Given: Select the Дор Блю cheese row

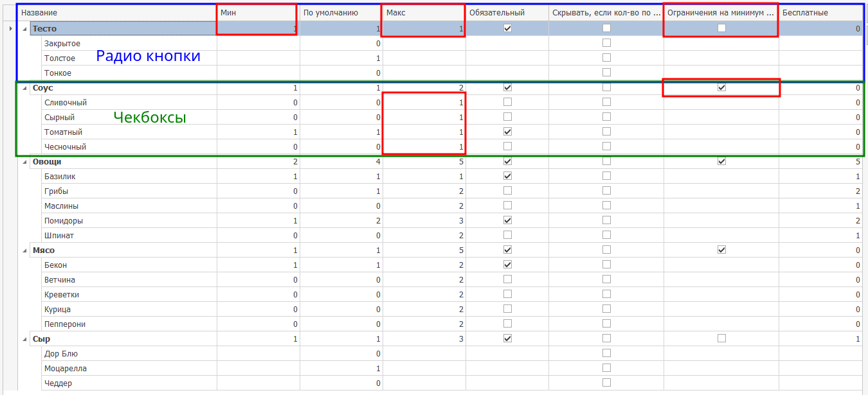Looking at the screenshot, I should click(61, 354).
